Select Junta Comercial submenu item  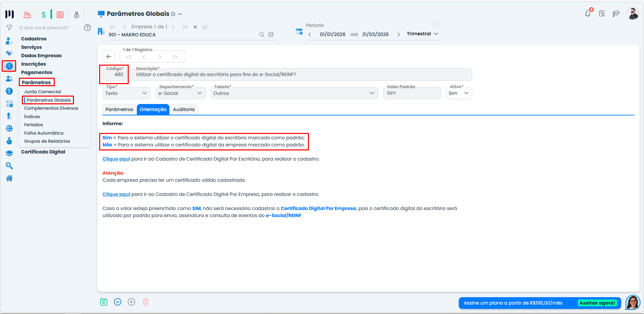tap(43, 92)
